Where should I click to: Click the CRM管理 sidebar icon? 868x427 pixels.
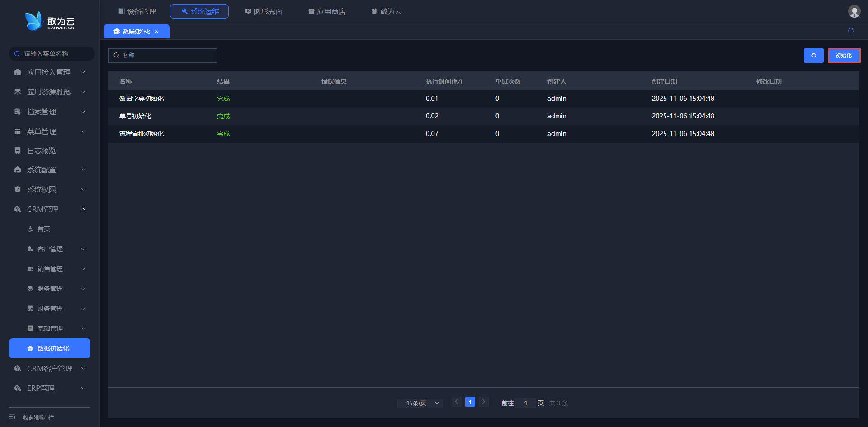(x=18, y=209)
